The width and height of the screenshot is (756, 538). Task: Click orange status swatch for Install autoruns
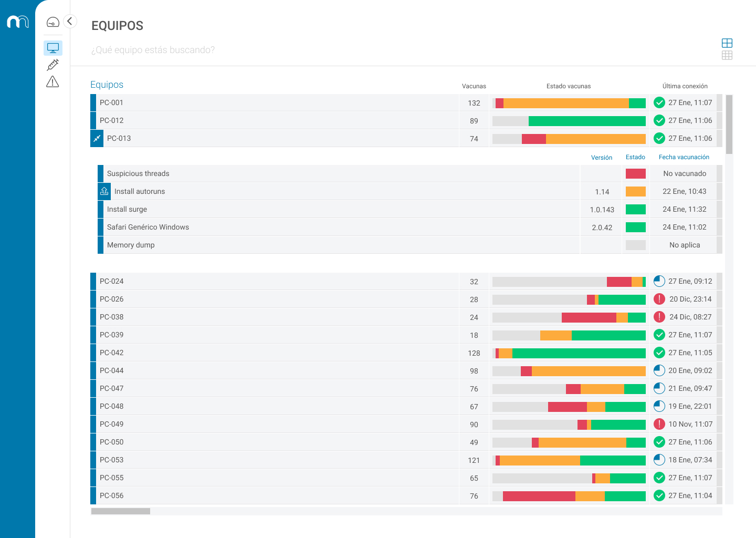636,191
